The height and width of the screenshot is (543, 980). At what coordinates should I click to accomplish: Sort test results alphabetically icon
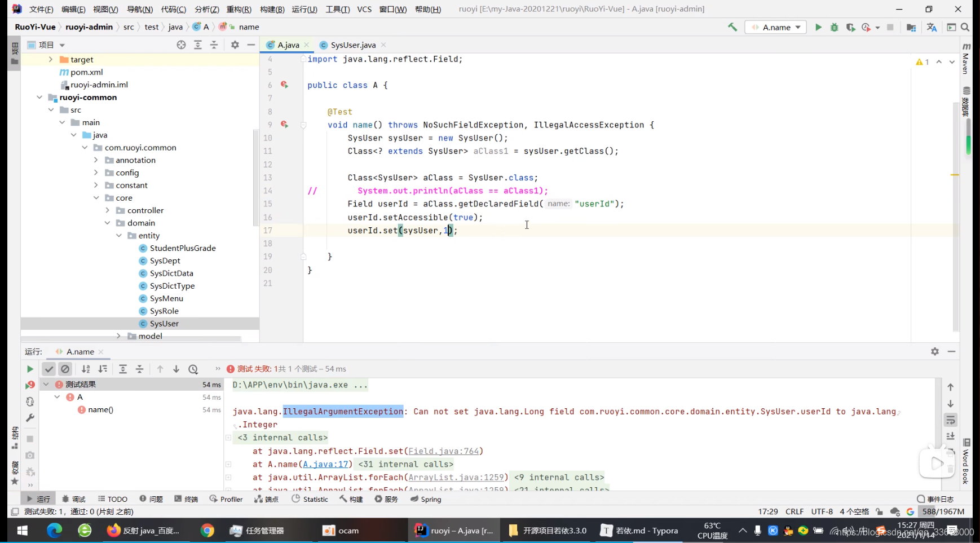(86, 369)
